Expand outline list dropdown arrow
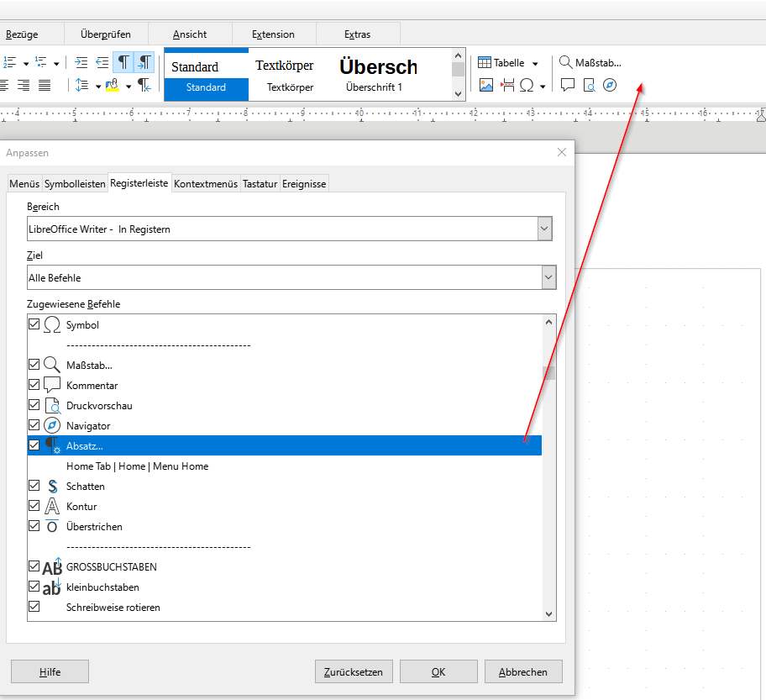The width and height of the screenshot is (766, 700). (56, 64)
